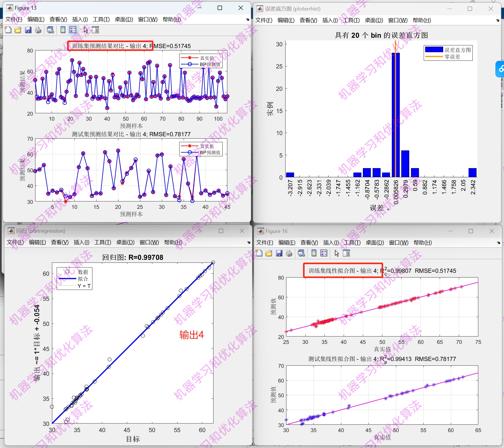
Task: Print Figure 16 via the printer icon
Action: pyautogui.click(x=289, y=253)
